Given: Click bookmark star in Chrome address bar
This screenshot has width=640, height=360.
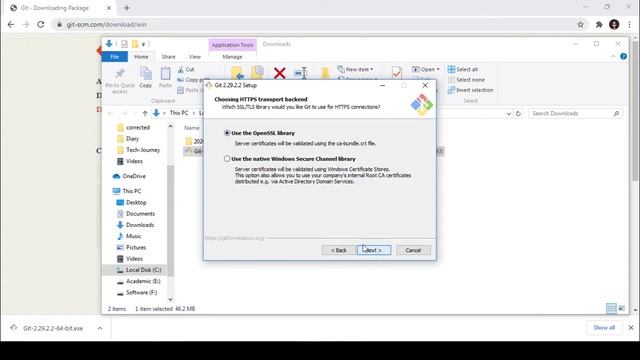Looking at the screenshot, I should (x=580, y=24).
